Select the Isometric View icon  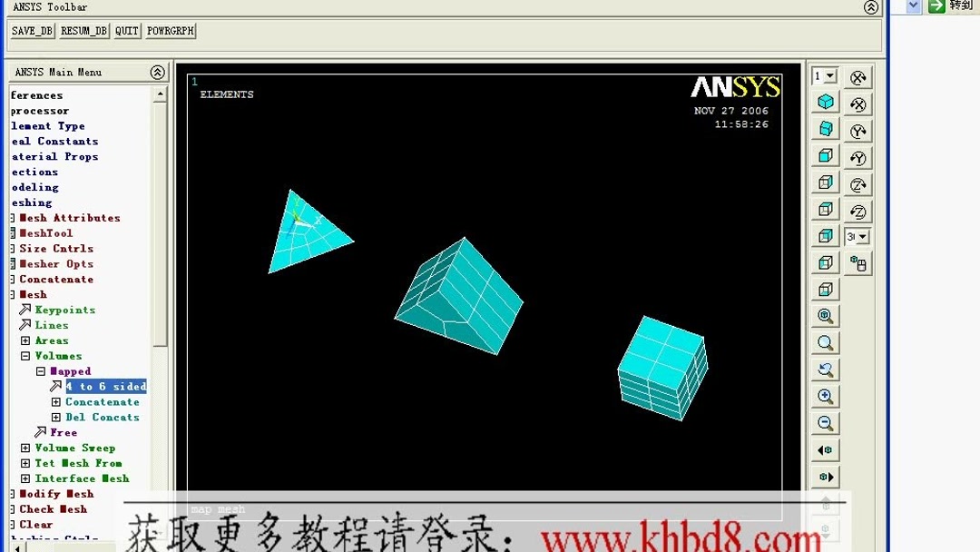825,102
